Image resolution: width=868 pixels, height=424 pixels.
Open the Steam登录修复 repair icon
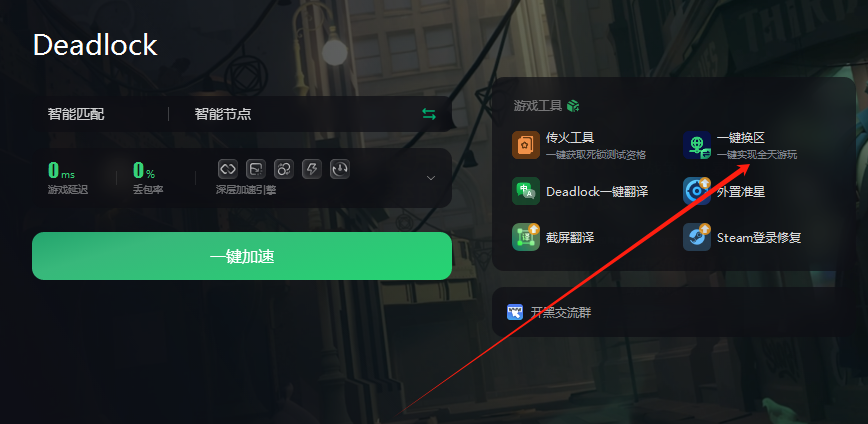point(697,237)
